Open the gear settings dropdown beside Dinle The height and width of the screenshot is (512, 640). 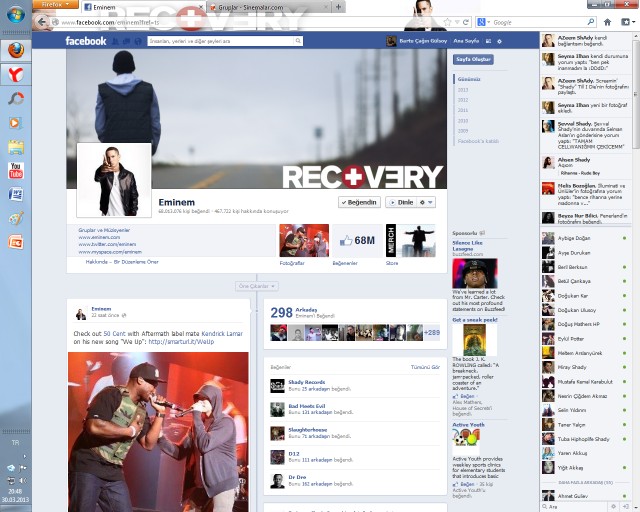[x=425, y=202]
